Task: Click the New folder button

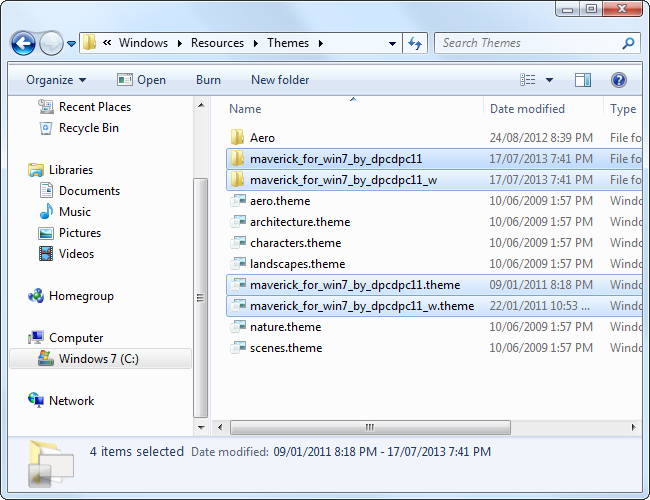Action: [280, 80]
